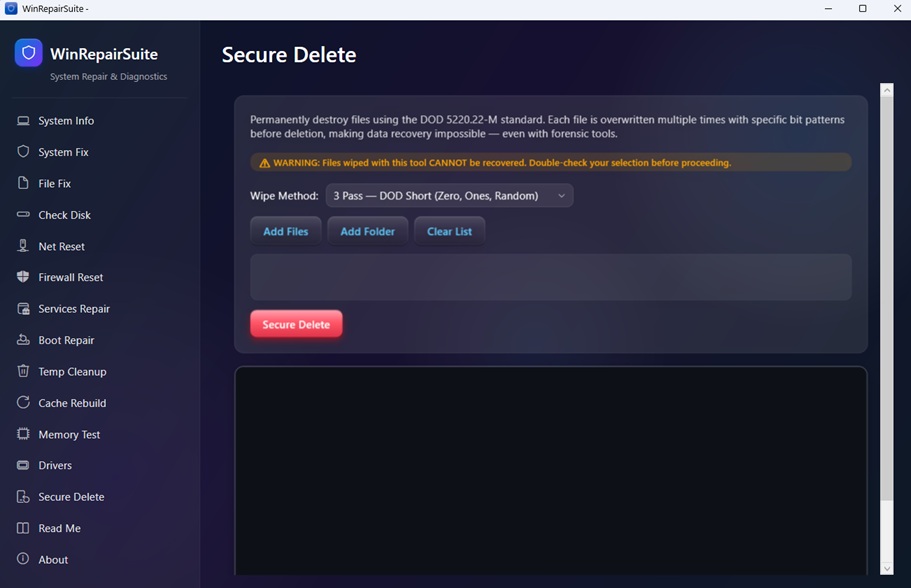Open the Wipe Method dropdown
911x588 pixels.
coord(447,195)
